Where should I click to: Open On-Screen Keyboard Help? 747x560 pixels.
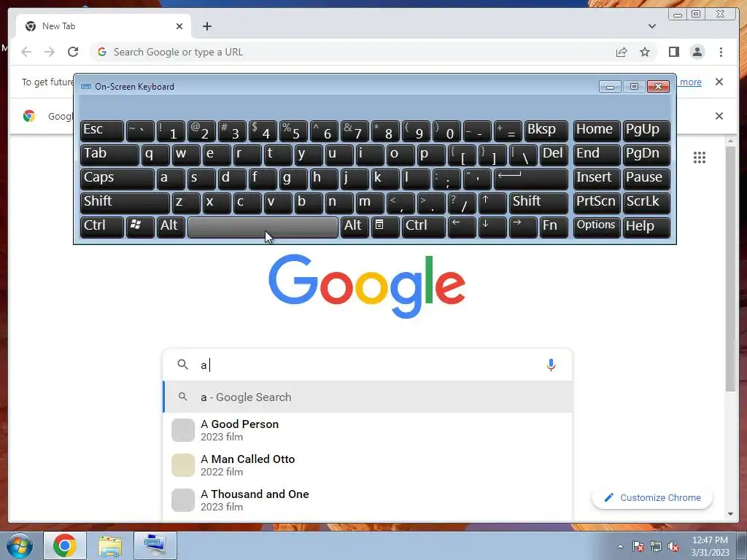click(x=646, y=227)
